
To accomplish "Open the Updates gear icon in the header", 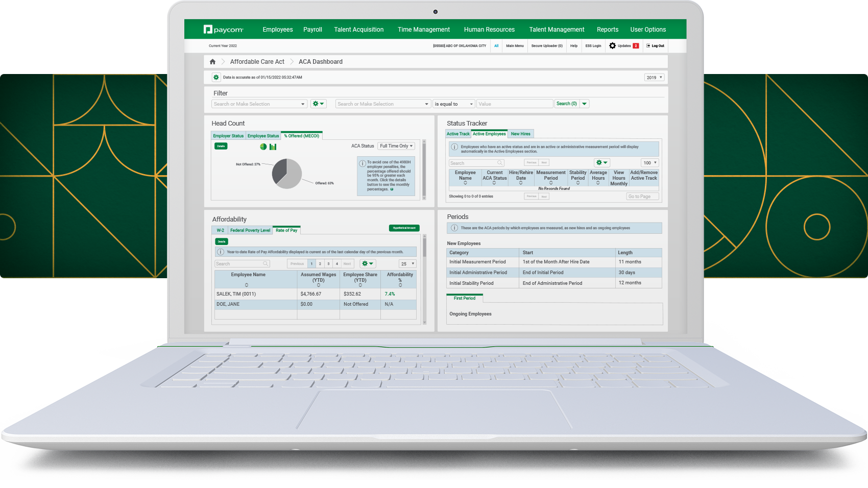I will pos(613,46).
